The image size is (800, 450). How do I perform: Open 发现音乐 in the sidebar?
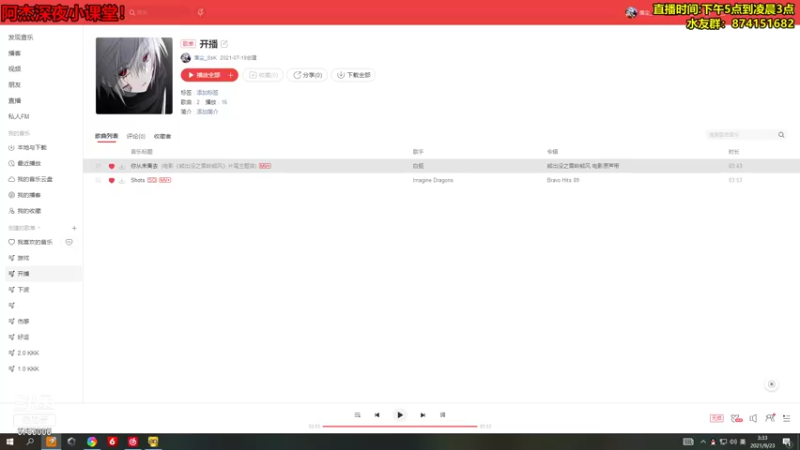pos(20,37)
